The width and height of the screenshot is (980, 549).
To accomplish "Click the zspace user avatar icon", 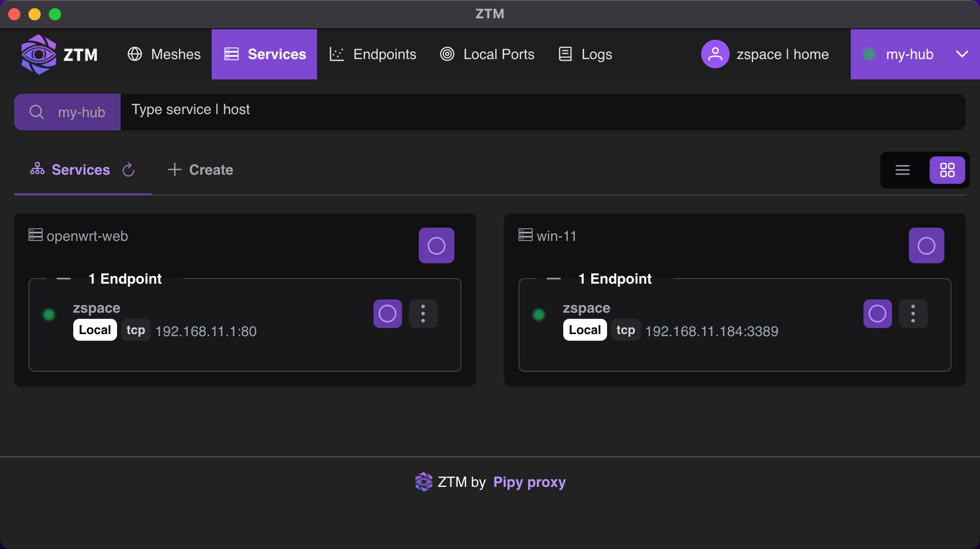I will coord(715,54).
